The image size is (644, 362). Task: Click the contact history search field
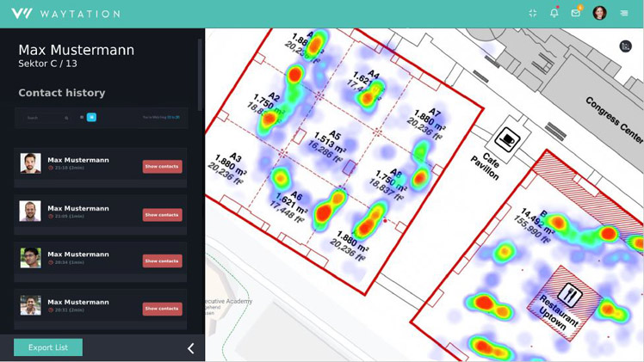point(41,118)
